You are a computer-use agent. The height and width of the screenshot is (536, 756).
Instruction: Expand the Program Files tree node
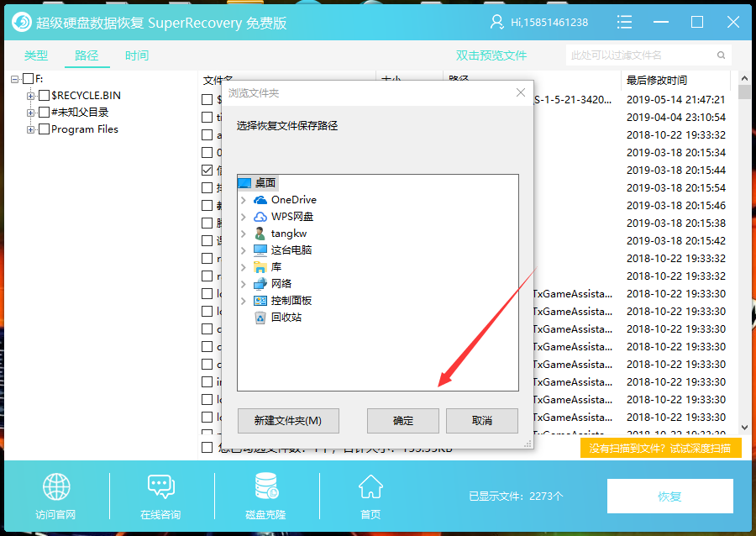[31, 129]
